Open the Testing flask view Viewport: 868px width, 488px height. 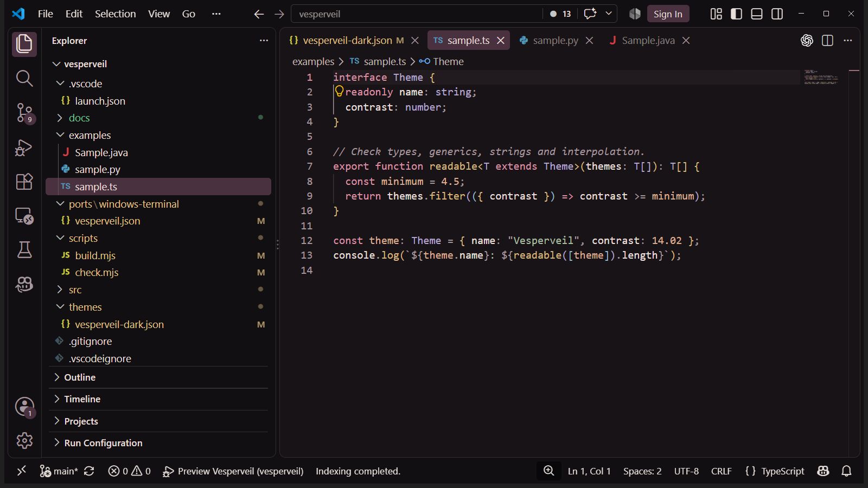click(24, 250)
